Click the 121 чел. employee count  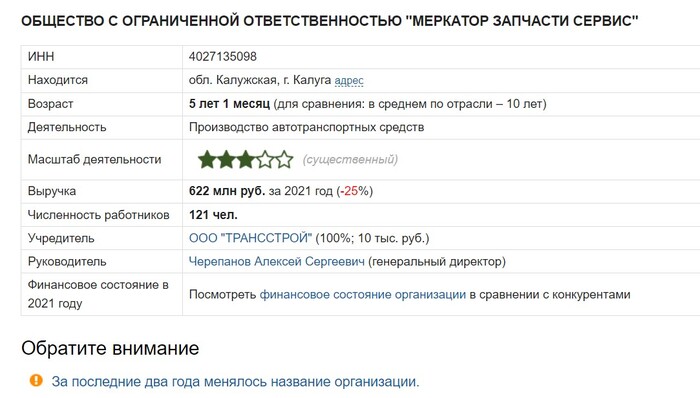213,215
